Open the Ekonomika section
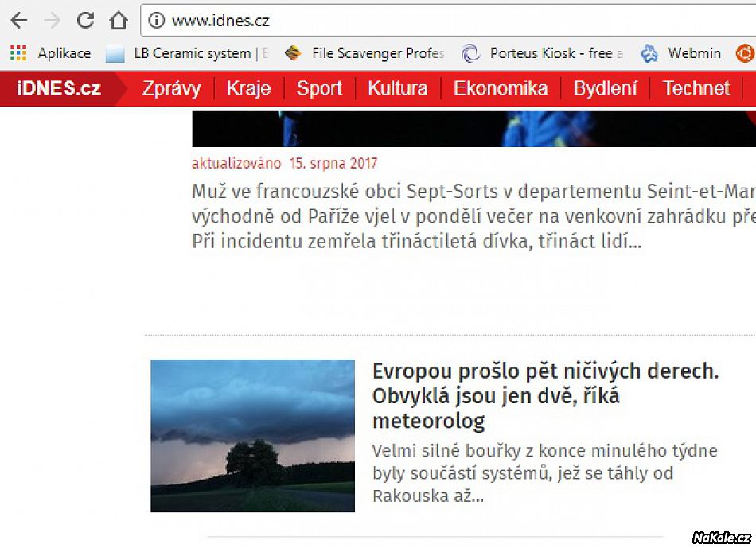 501,88
